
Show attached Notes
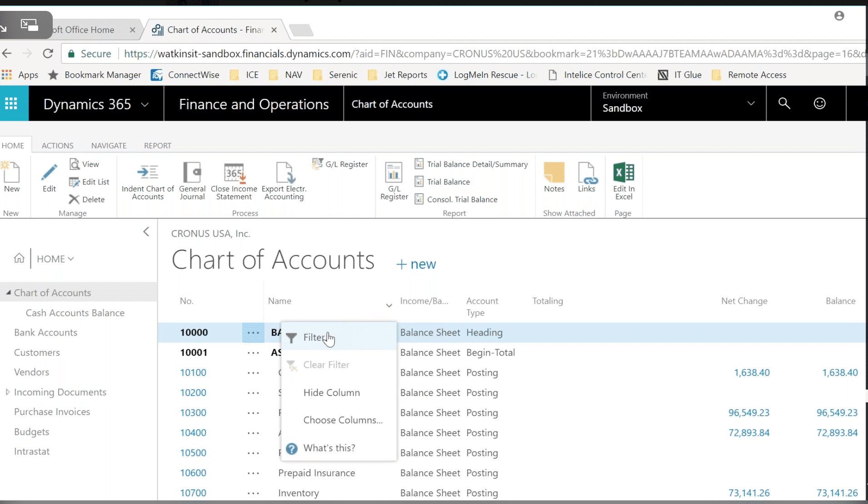(554, 177)
